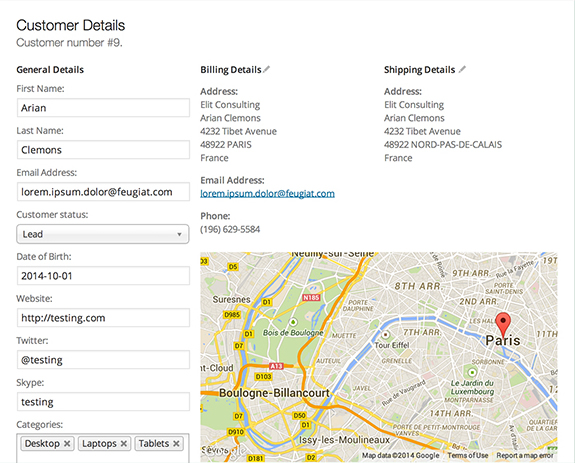Click the Skype input field

click(103, 402)
